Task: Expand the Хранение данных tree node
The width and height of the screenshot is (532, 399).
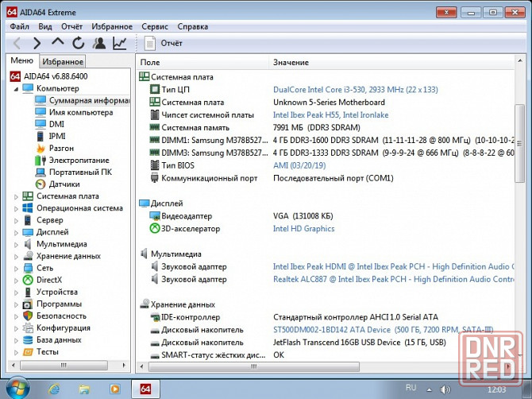Action: (16, 257)
